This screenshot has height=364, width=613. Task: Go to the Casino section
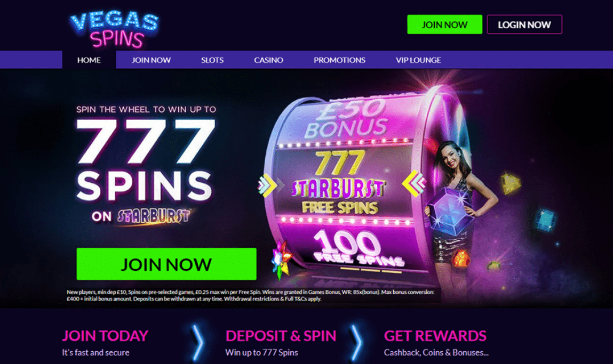pos(268,60)
